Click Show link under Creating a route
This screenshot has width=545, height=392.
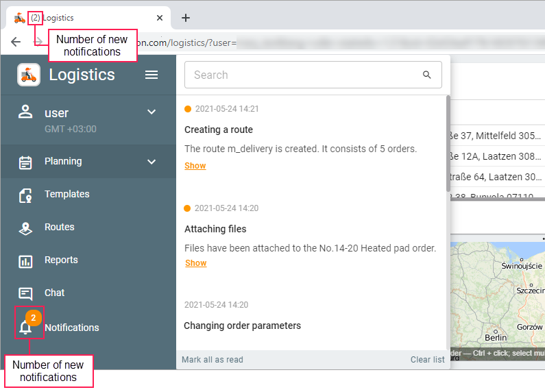click(195, 166)
